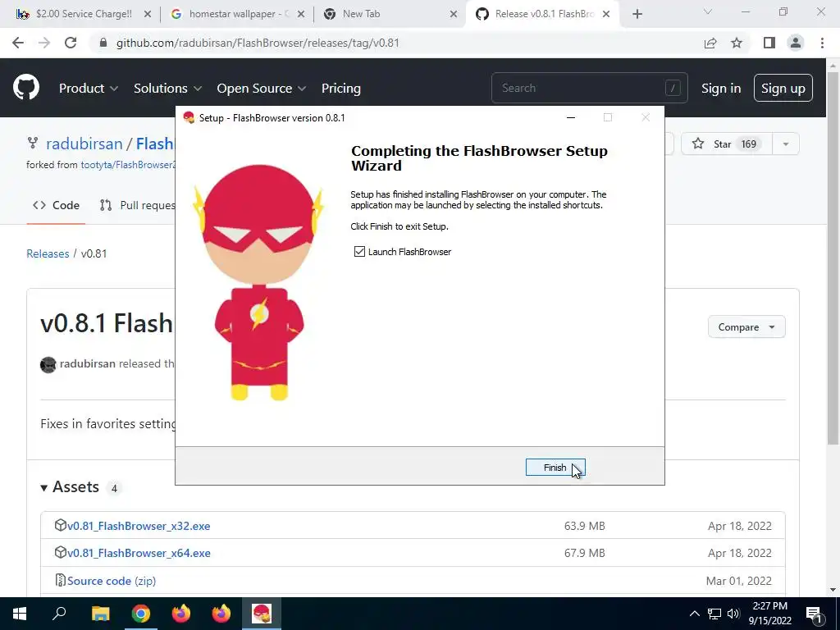The height and width of the screenshot is (630, 840).
Task: Open the radubirsan profile link
Action: 84,144
